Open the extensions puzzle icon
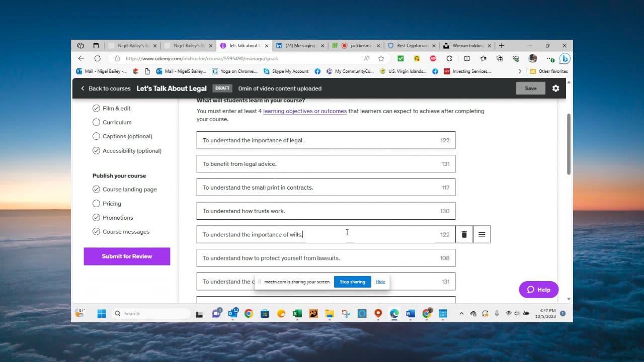 tap(449, 58)
